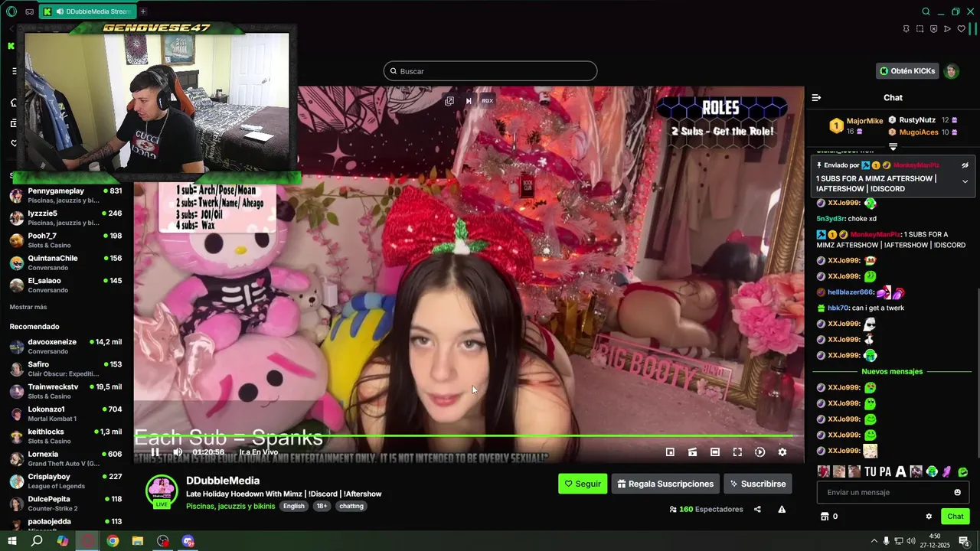This screenshot has height=551, width=980.
Task: Insert the purple hand emote
Action: [947, 471]
